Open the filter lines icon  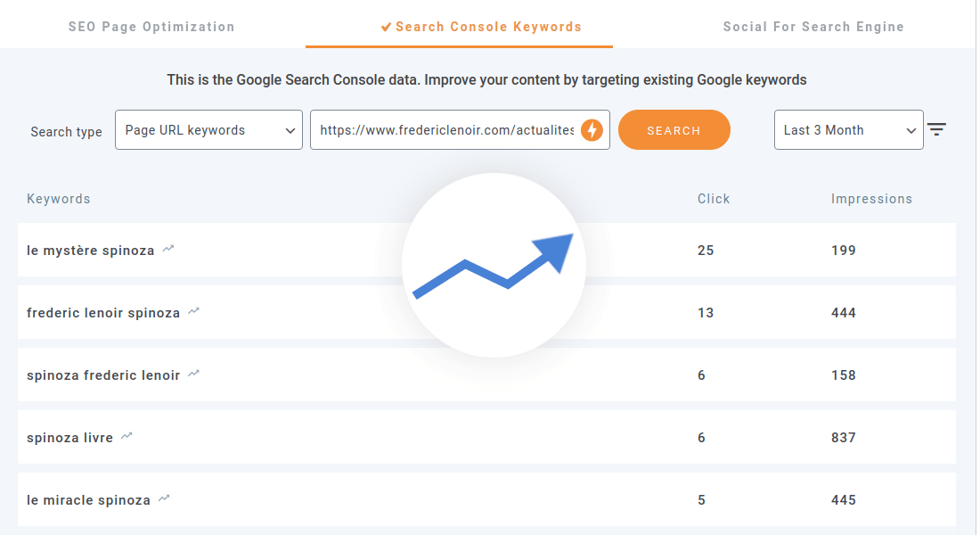935,130
